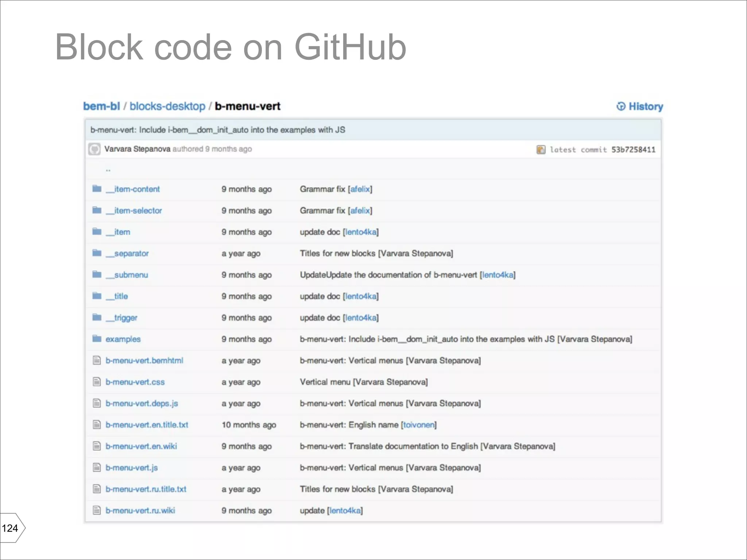
Task: Click 'Titles for new blocks' in __separator row
Action: [337, 253]
